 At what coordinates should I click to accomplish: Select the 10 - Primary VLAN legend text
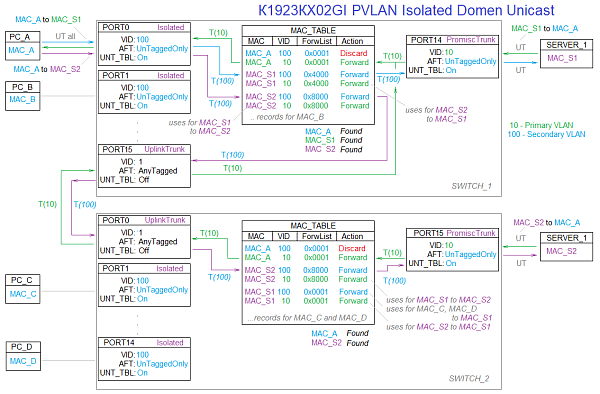541,125
